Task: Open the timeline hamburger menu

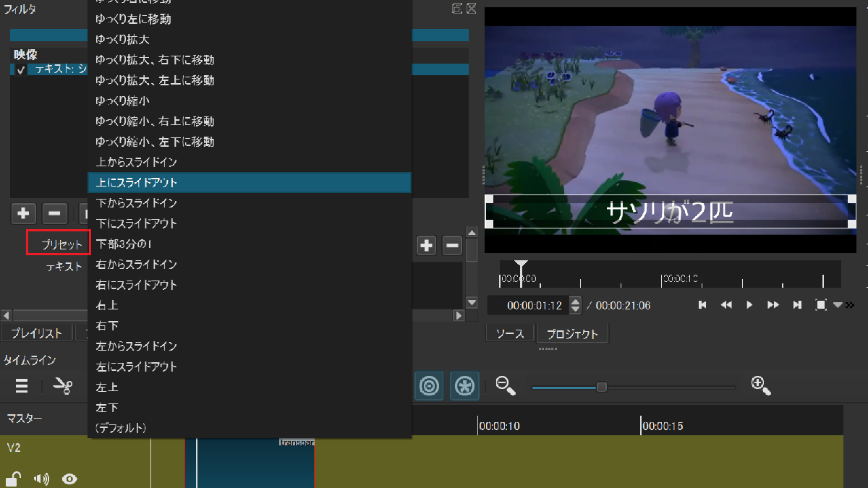Action: (22, 386)
